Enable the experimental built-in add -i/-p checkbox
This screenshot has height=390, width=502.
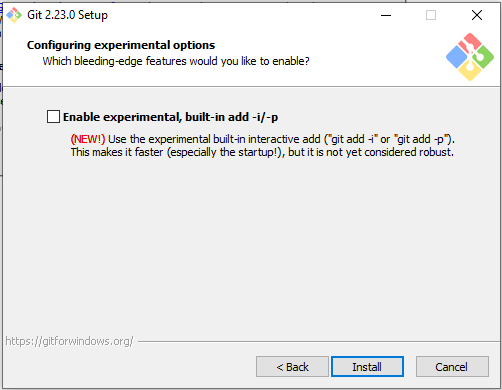[x=53, y=117]
